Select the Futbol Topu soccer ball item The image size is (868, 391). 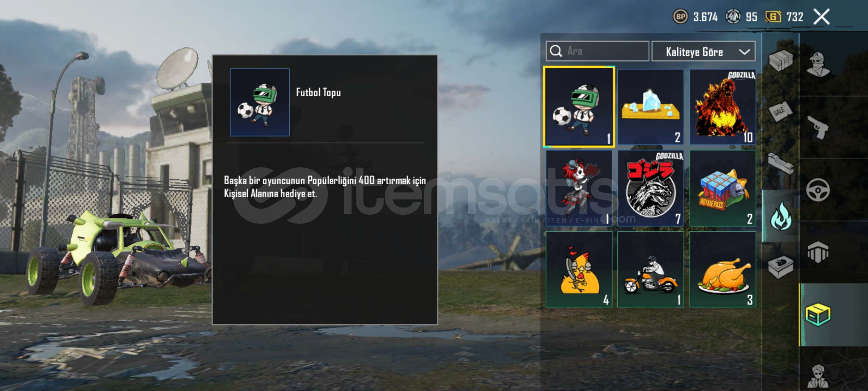point(579,107)
